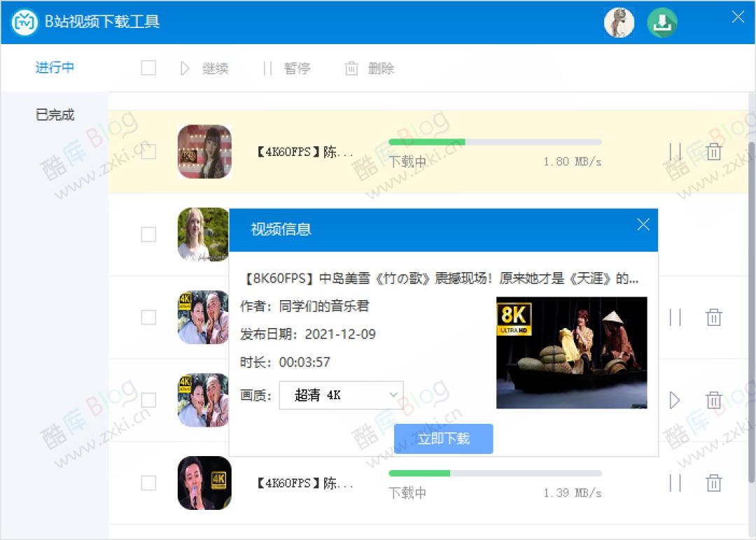Click the user avatar in the title bar

(619, 22)
